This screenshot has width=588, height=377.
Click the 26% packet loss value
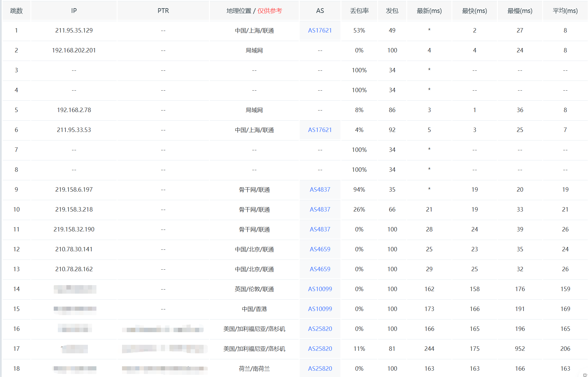(359, 209)
